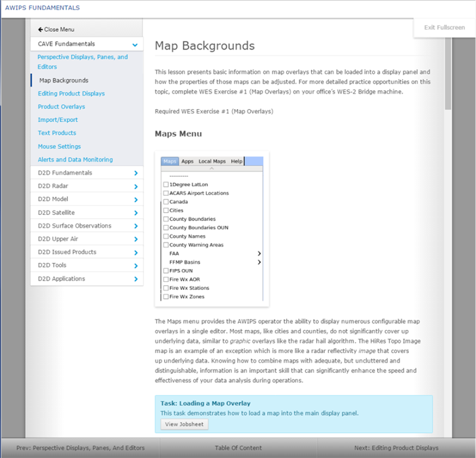Toggle Canada map checkbox
The width and height of the screenshot is (476, 458).
[x=165, y=202]
